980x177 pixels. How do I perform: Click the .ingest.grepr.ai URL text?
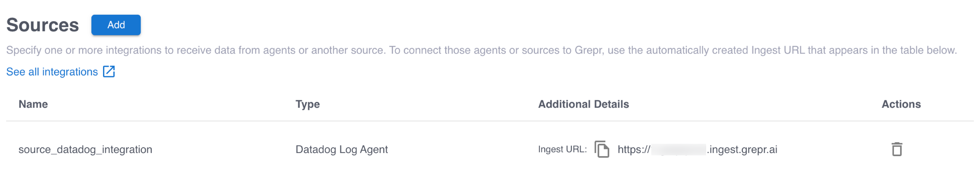click(741, 150)
